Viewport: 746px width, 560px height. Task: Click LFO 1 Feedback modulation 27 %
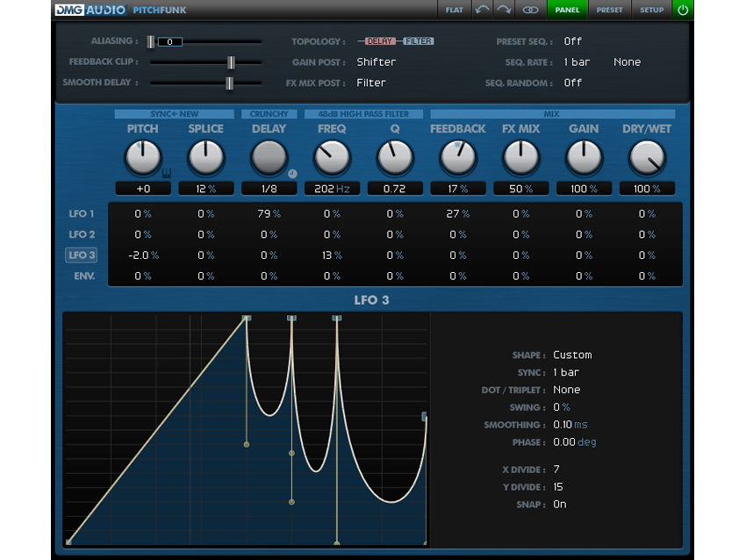point(457,214)
